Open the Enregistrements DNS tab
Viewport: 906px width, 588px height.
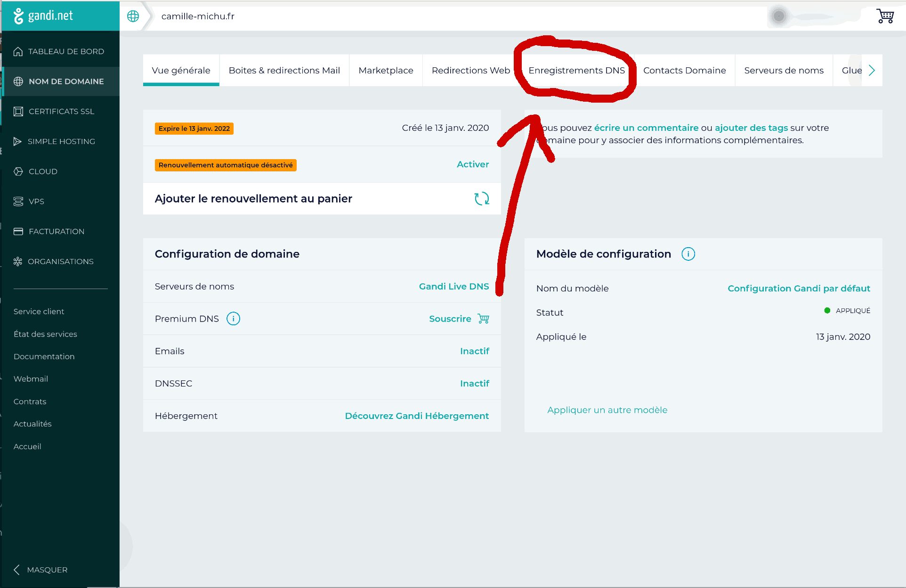coord(576,71)
